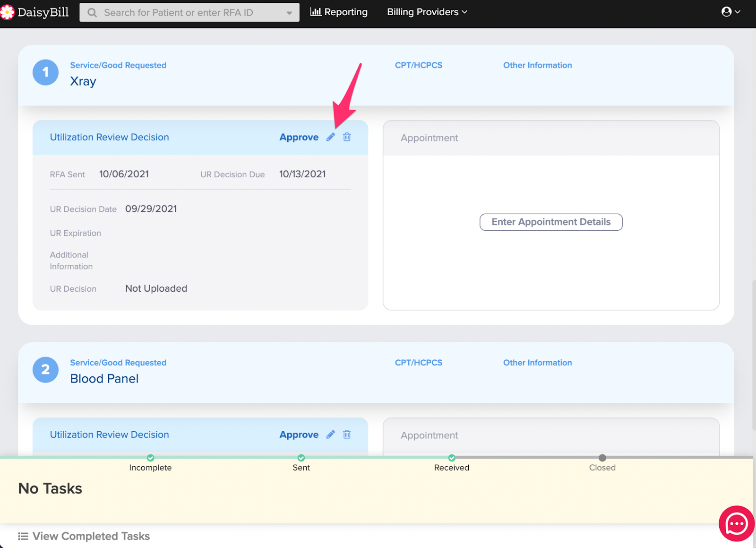Screen dimensions: 756x548
Task: Focus the Search for Patient field
Action: point(189,13)
